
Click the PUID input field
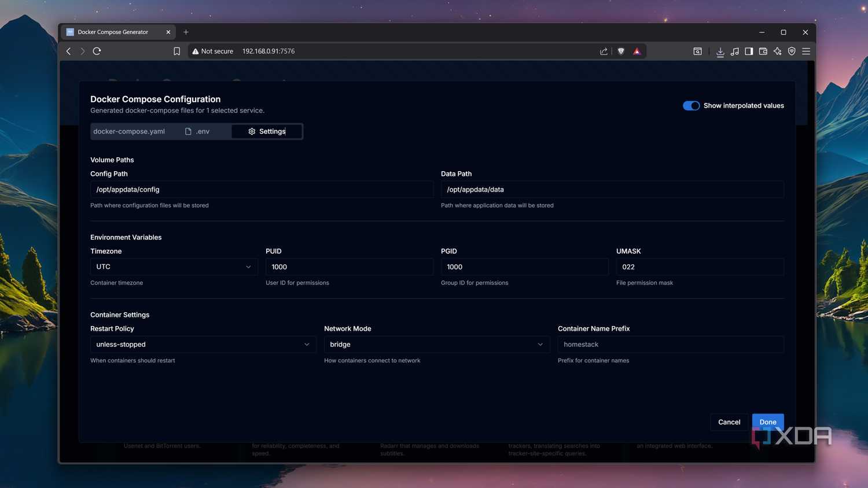[350, 267]
